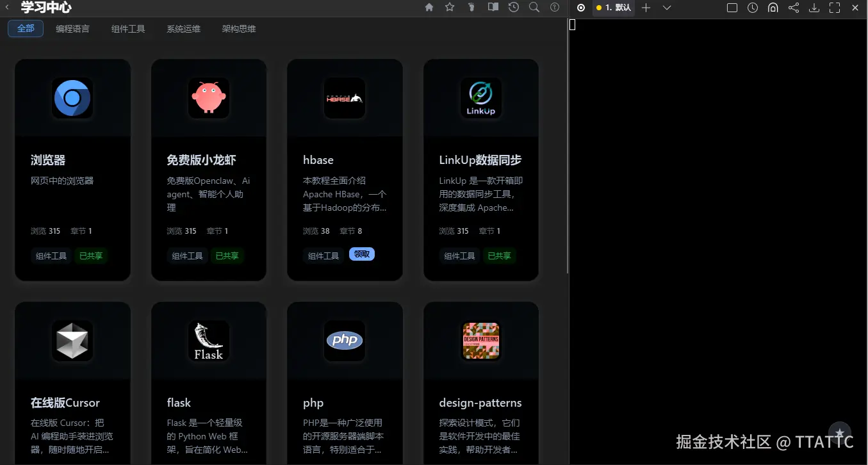Switch to the 编程语言 tab

[72, 29]
